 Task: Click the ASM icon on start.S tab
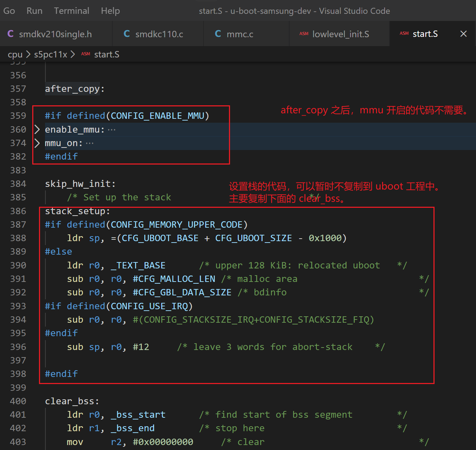[x=404, y=33]
